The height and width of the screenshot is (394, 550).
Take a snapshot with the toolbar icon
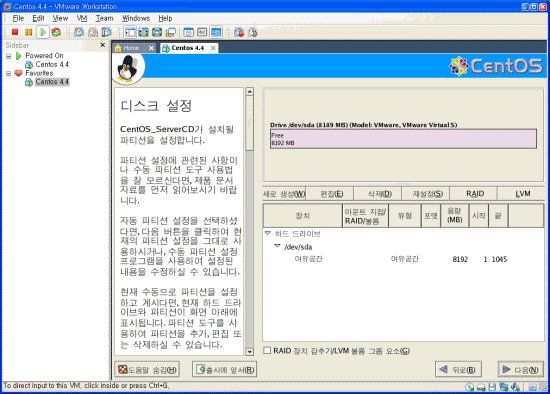(79, 32)
